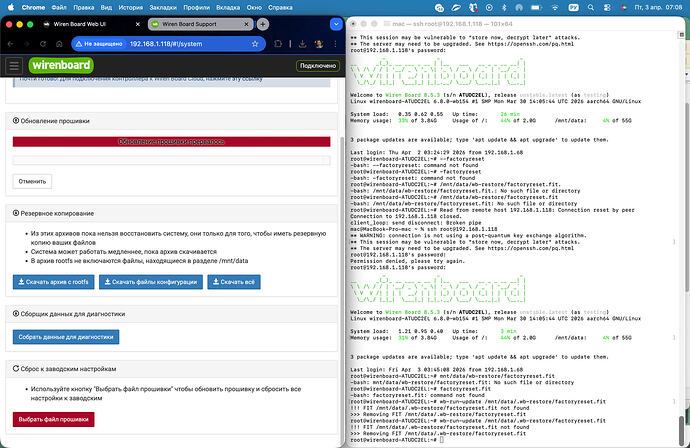Open a new Chrome tab
The width and height of the screenshot is (690, 448).
pyautogui.click(x=262, y=24)
